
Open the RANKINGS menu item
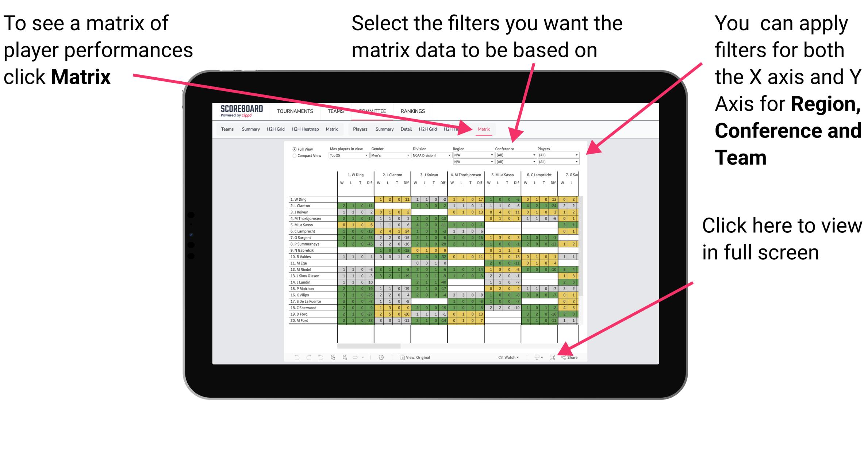click(x=412, y=111)
